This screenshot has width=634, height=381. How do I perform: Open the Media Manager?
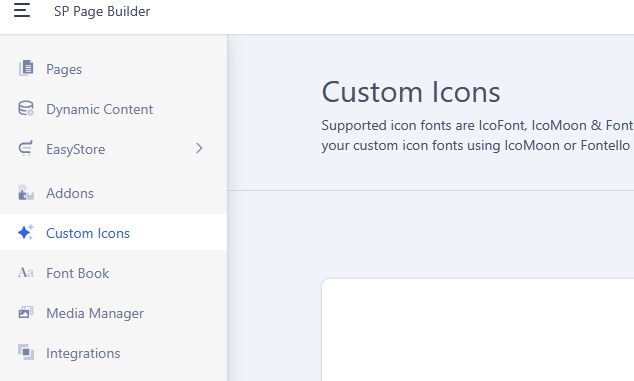pyautogui.click(x=113, y=313)
